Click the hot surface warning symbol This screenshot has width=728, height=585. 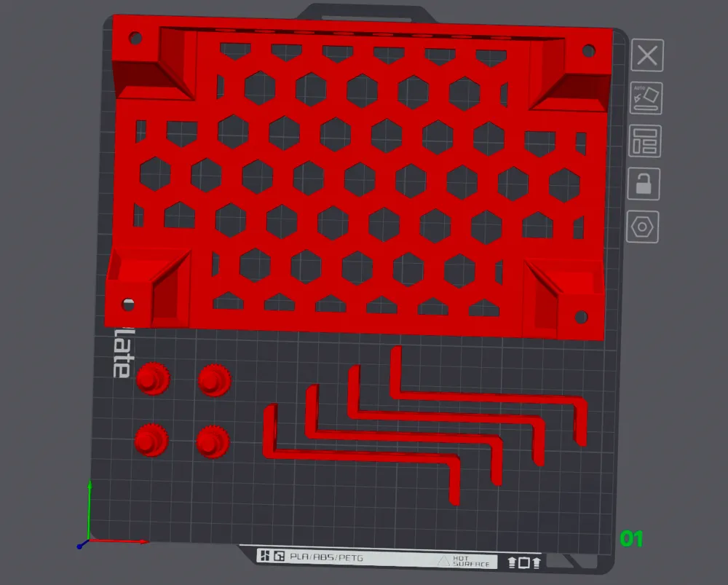(x=443, y=561)
